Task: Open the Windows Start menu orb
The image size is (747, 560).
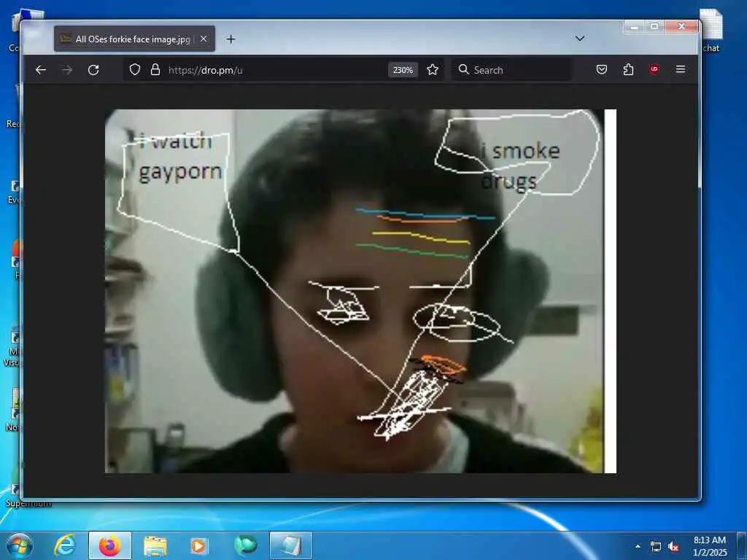Action: click(x=20, y=545)
